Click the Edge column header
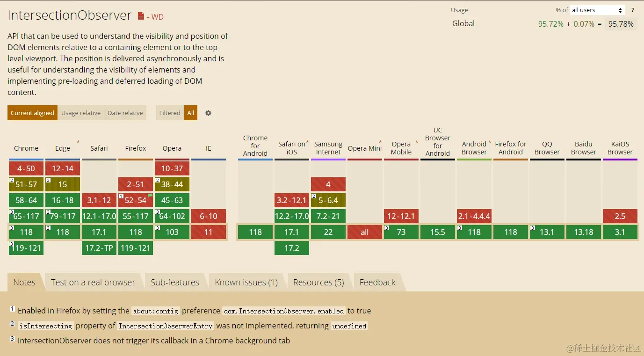This screenshot has height=356, width=644. coord(63,148)
